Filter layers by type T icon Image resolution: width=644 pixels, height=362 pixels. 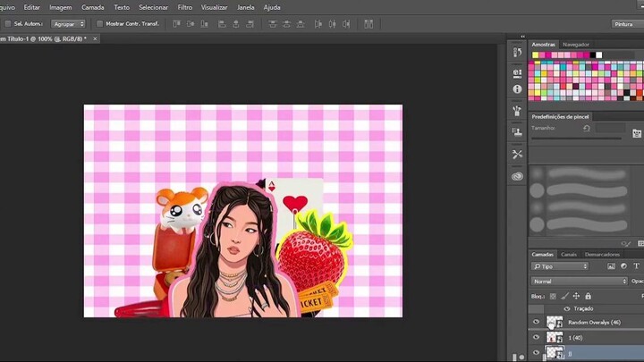click(x=636, y=266)
